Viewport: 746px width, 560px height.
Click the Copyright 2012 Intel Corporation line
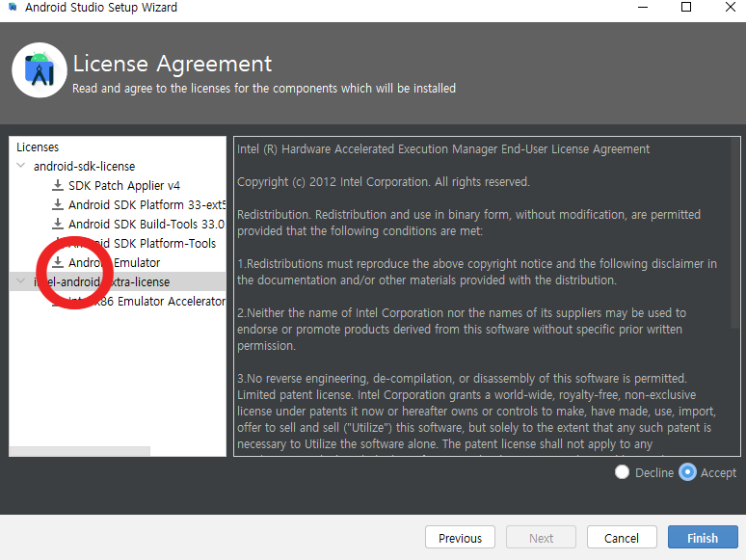(383, 182)
